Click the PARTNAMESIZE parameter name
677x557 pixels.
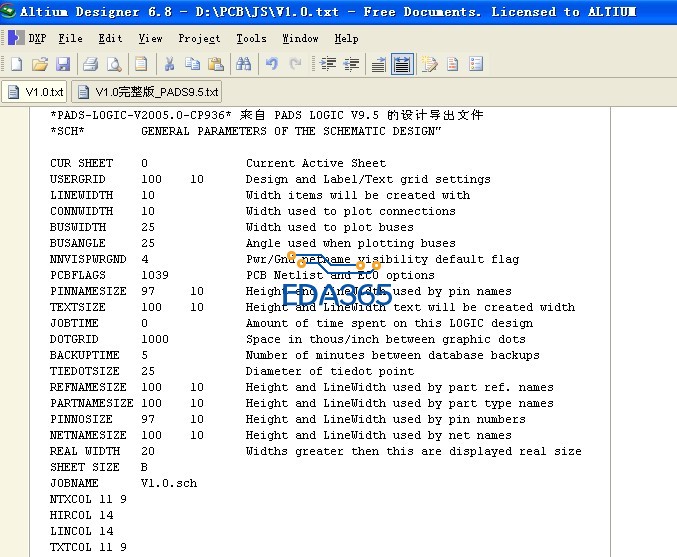[x=92, y=403]
